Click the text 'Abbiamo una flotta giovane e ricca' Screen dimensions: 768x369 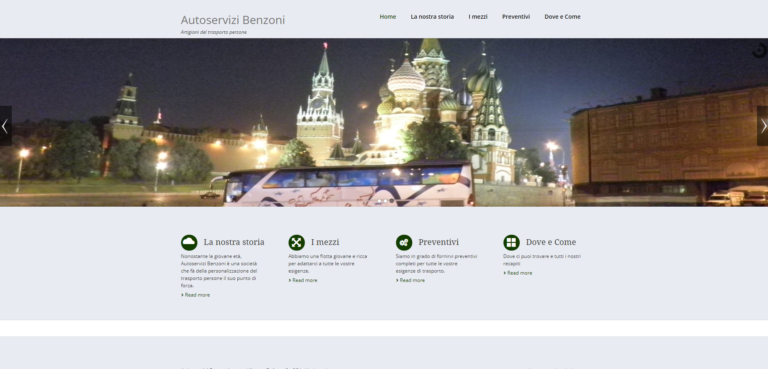click(327, 263)
